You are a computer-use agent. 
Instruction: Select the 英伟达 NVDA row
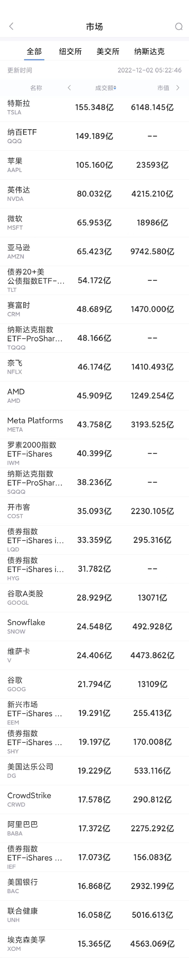(94, 194)
